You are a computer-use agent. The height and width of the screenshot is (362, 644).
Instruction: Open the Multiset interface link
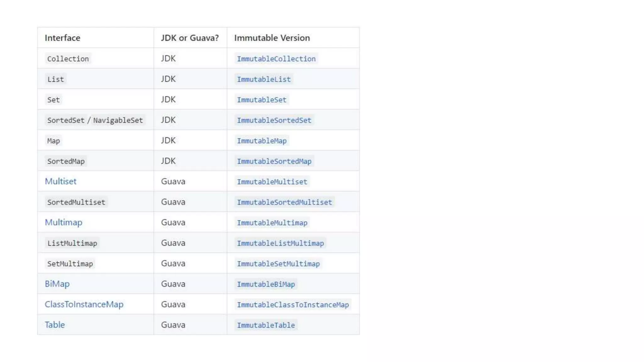(x=60, y=181)
